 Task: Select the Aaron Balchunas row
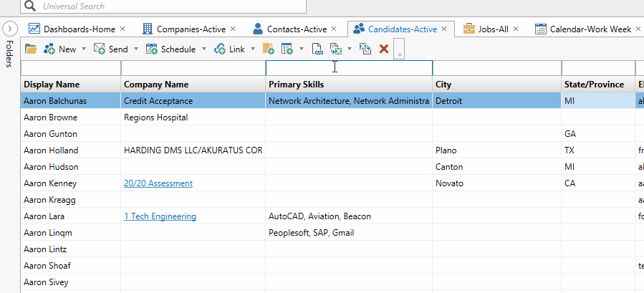tap(332, 101)
